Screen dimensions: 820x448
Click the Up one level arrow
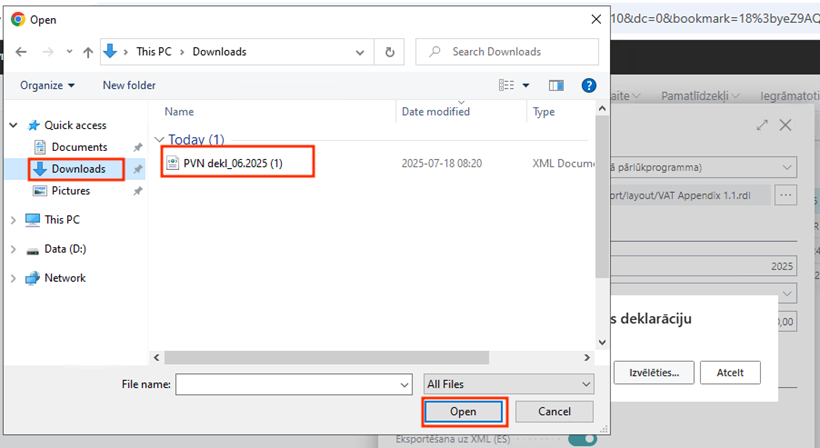tap(88, 52)
